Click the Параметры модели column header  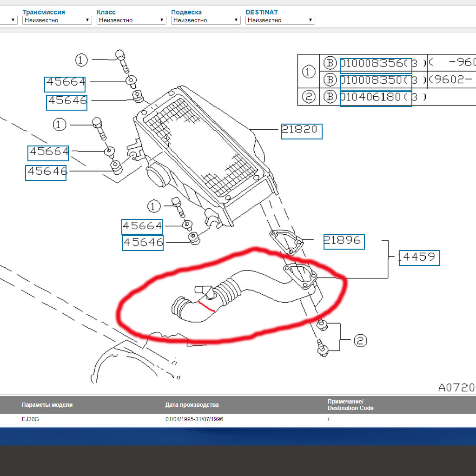[x=47, y=405]
